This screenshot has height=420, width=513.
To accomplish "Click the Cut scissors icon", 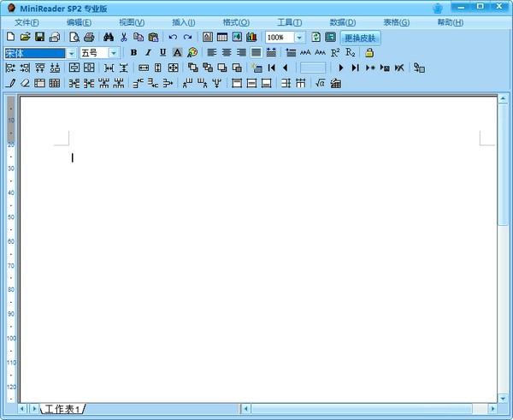I will (x=124, y=37).
